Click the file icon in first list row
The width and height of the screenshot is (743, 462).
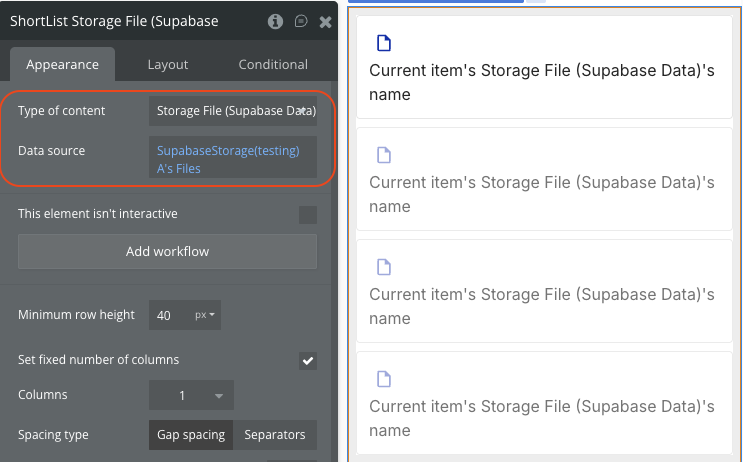pyautogui.click(x=383, y=43)
